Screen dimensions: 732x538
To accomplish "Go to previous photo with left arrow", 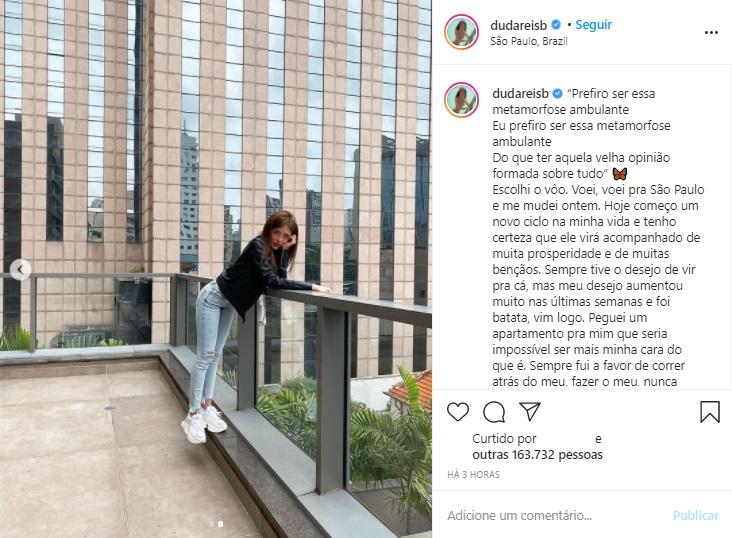I will (x=20, y=269).
